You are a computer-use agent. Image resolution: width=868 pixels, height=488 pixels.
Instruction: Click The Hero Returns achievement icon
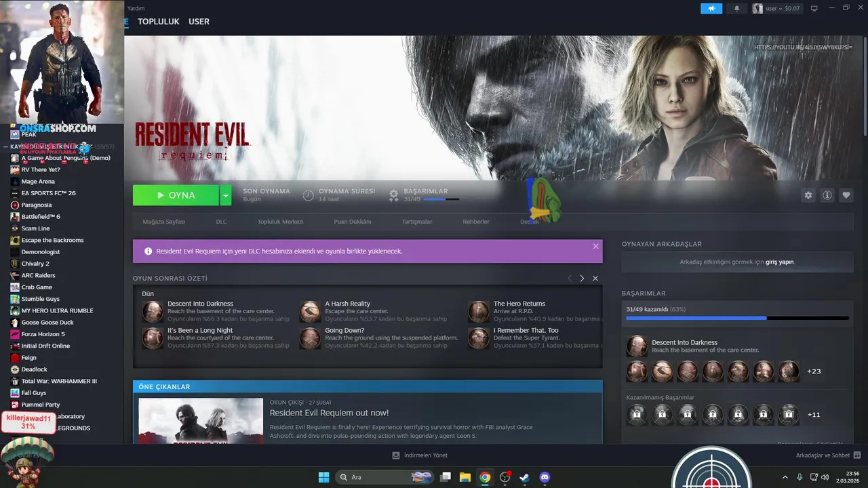click(479, 312)
